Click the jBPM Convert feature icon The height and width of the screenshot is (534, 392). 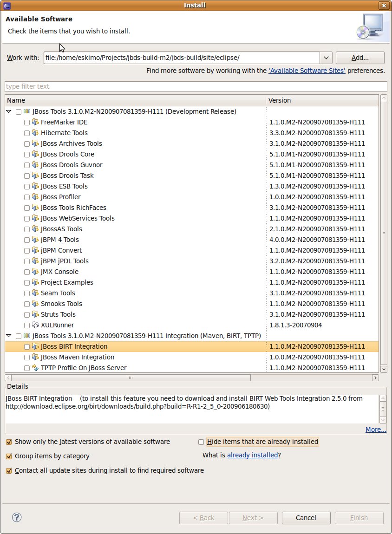(35, 250)
